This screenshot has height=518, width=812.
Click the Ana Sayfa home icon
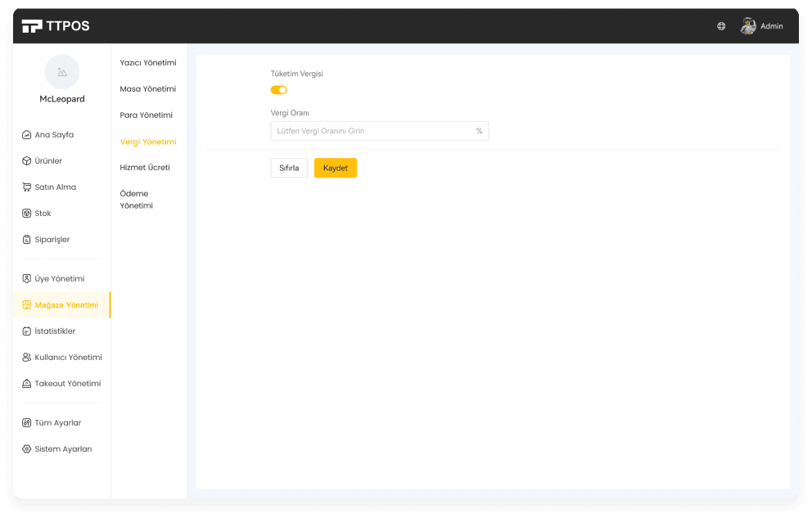(x=26, y=135)
